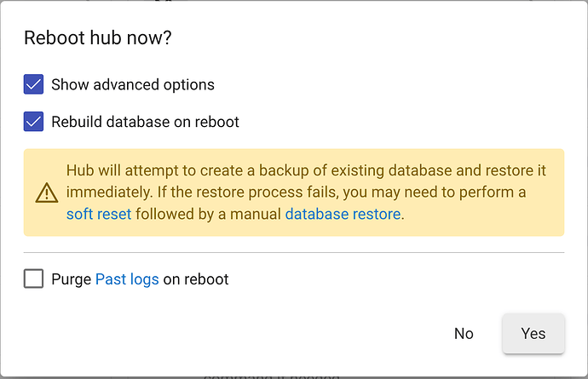Viewport: 588px width, 379px height.
Task: Click the word 'Purge' in the label
Action: point(72,279)
